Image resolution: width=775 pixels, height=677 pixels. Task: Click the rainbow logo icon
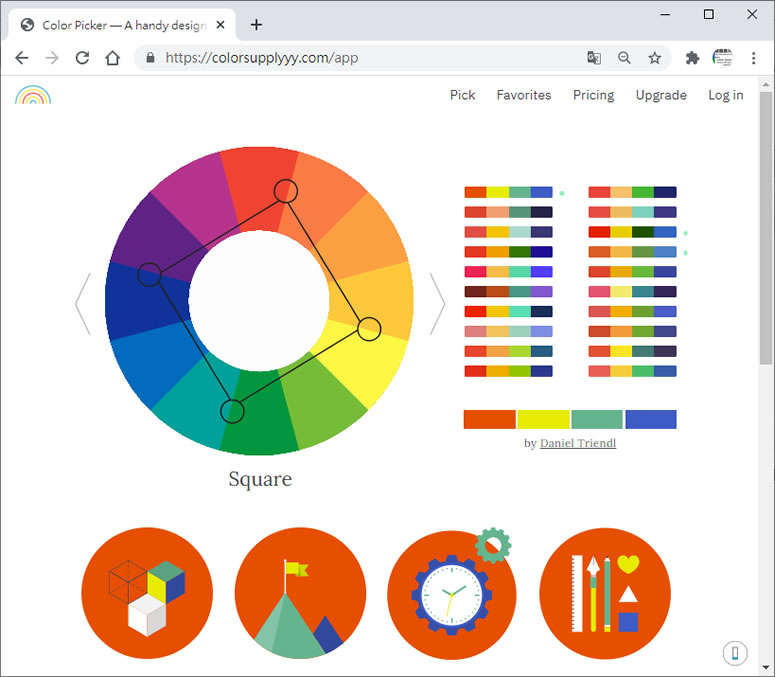pyautogui.click(x=33, y=95)
